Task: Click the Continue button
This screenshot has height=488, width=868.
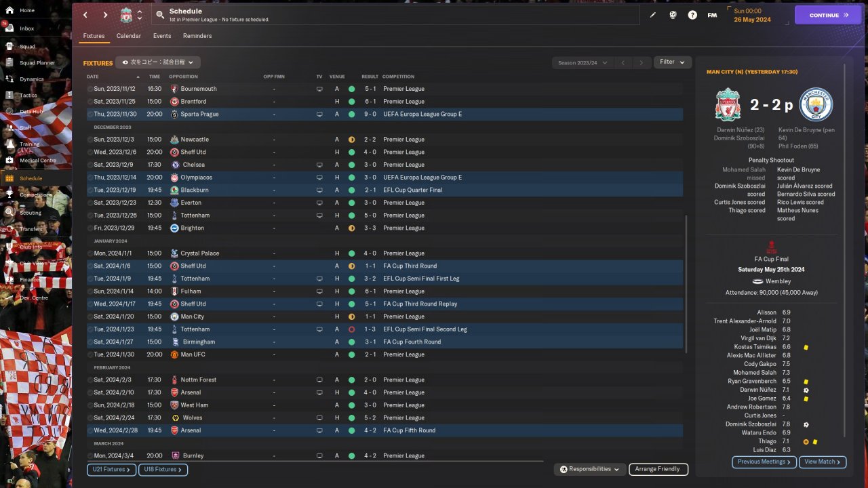Action: coord(828,15)
